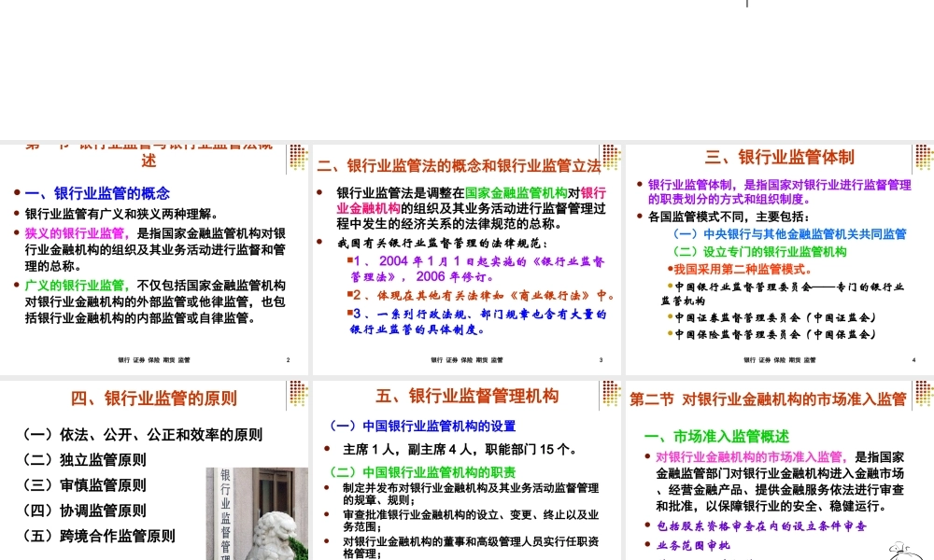Click the line 银行业监管有广义和狭义两种理解。
Screen dimensions: 934x560
pyautogui.click(x=121, y=214)
